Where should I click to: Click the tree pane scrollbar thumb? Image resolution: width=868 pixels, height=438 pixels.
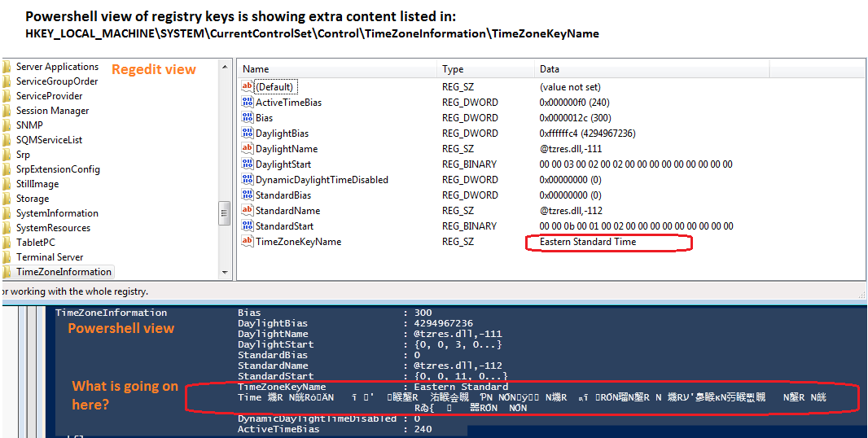(x=225, y=212)
